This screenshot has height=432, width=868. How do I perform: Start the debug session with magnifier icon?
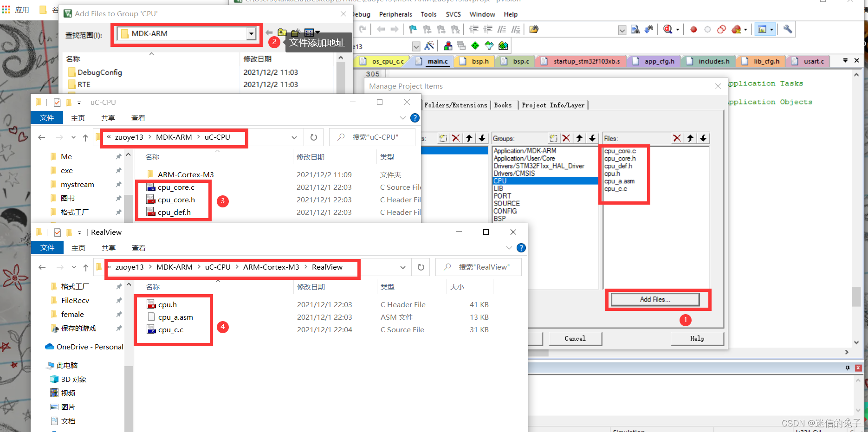[x=668, y=30]
